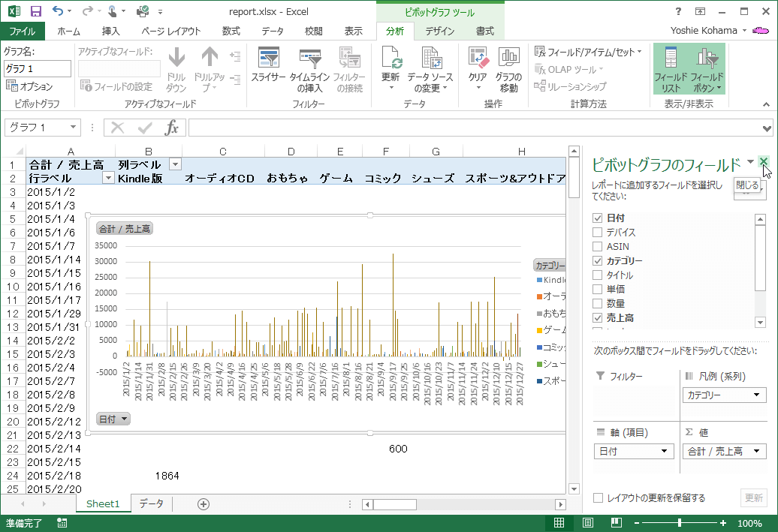Switch to Page Layout view icon
778x532 pixels.
(588, 522)
